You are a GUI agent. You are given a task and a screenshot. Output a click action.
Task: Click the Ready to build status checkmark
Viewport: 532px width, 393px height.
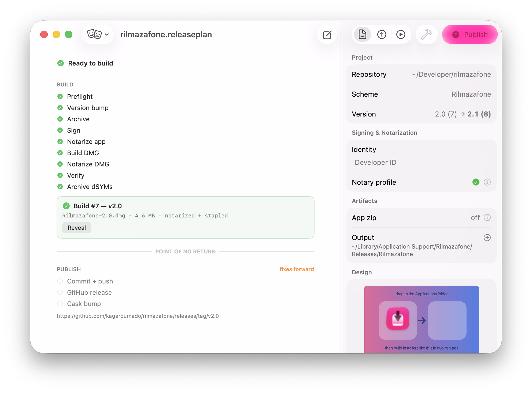61,63
